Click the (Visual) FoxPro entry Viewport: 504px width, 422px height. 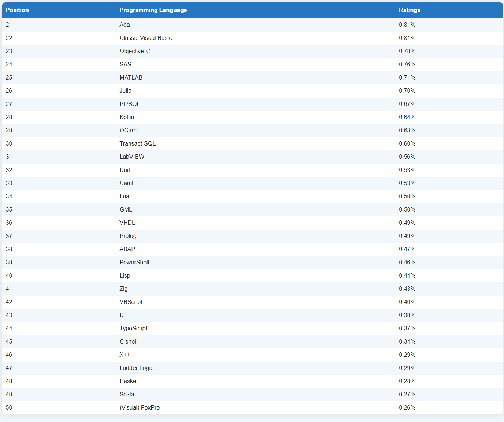point(140,407)
